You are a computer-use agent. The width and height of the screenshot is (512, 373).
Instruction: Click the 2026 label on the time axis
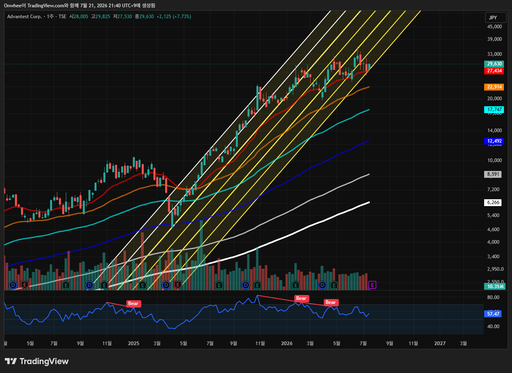(287, 343)
